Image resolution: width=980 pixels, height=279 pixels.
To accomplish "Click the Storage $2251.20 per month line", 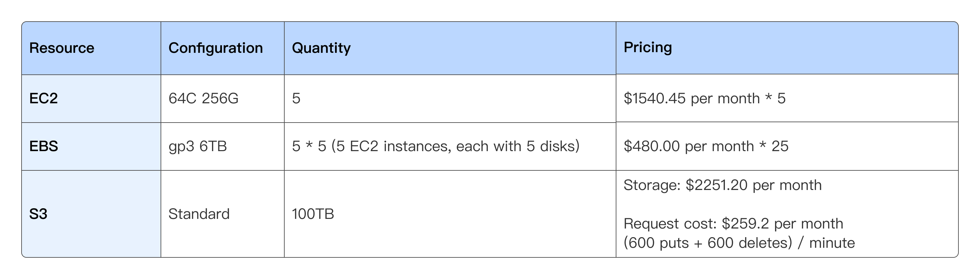I will click(722, 185).
